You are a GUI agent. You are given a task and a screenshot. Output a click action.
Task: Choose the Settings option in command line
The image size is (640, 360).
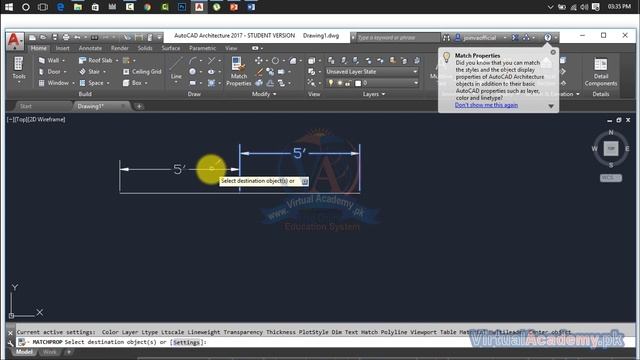pos(186,342)
